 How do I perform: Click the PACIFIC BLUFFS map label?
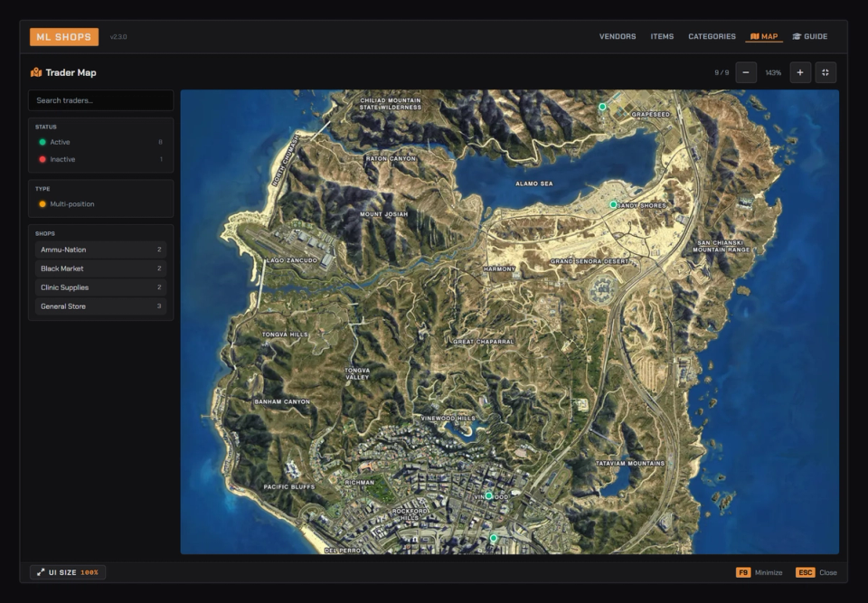(x=289, y=487)
